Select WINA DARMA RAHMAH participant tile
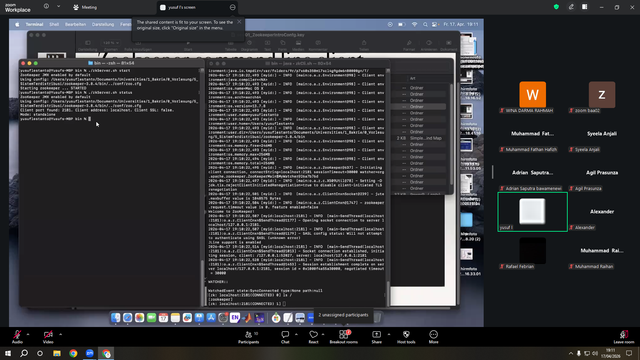This screenshot has height=360, width=640. point(532,95)
